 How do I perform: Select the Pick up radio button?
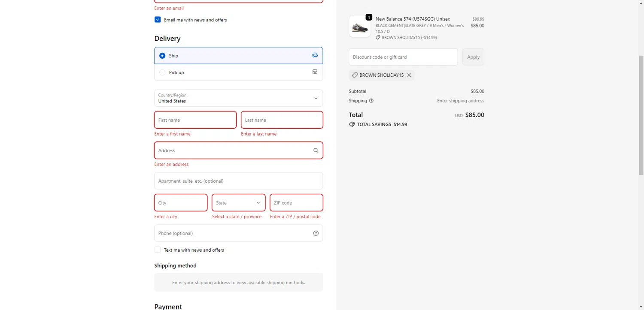162,72
